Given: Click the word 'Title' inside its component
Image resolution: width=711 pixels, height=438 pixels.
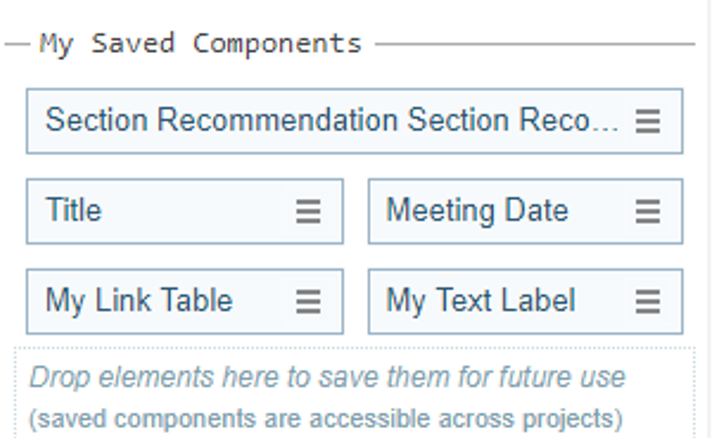Looking at the screenshot, I should [73, 211].
